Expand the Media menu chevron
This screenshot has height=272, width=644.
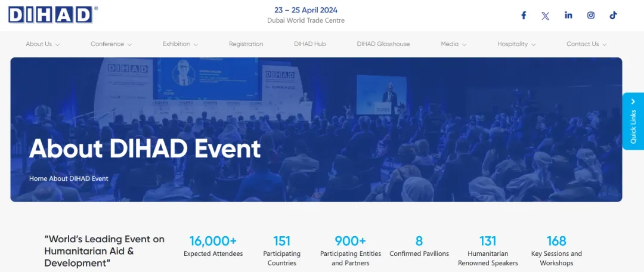tap(464, 44)
